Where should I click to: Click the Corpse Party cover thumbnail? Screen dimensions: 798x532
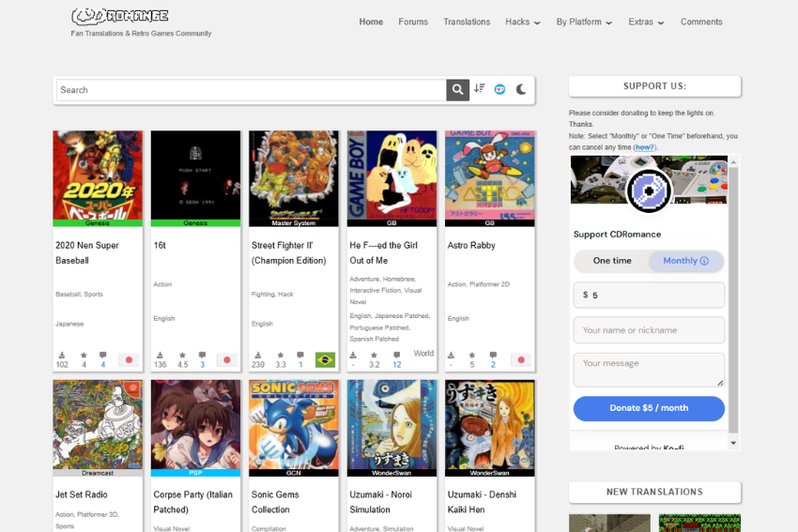pyautogui.click(x=195, y=425)
